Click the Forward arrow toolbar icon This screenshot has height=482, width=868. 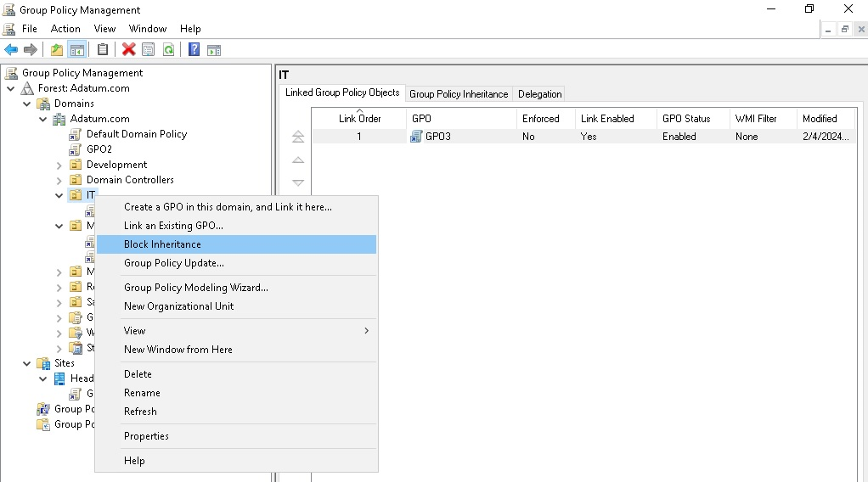31,50
